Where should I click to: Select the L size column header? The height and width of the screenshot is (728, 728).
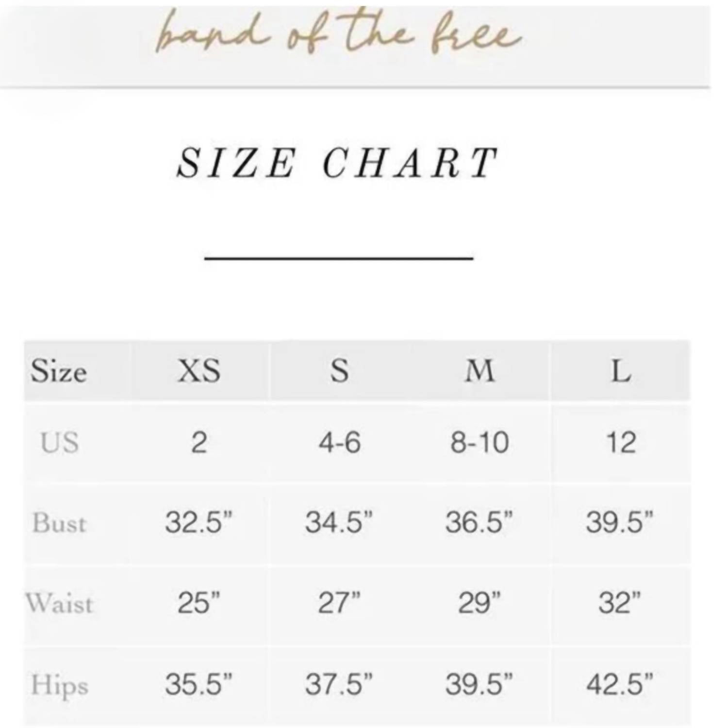(620, 371)
